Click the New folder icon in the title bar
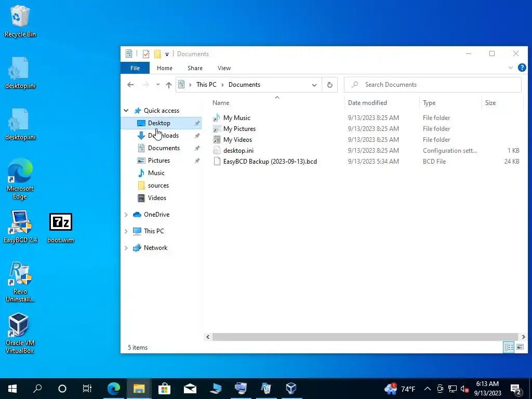This screenshot has height=399, width=532. coord(157,54)
